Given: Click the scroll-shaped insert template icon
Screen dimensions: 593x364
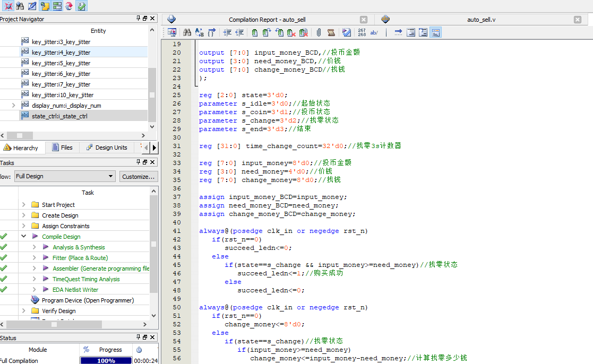Looking at the screenshot, I should point(331,32).
